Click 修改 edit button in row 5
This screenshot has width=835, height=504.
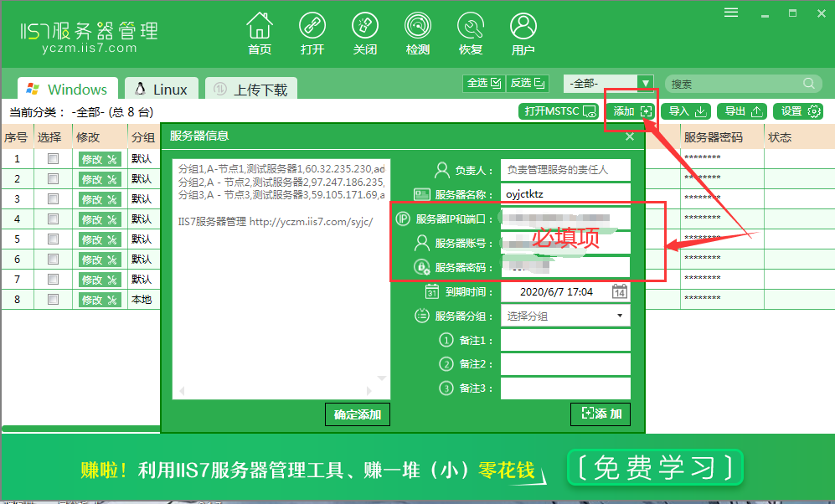[x=100, y=239]
